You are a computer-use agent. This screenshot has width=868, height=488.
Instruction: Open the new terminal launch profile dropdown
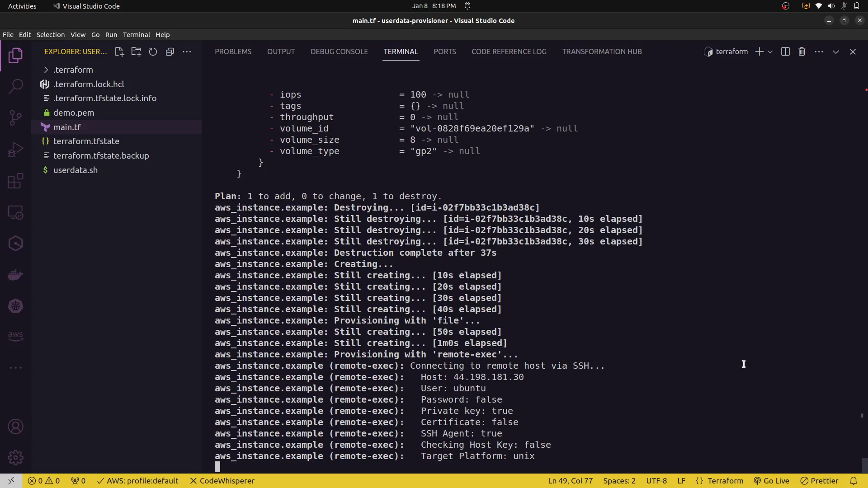pyautogui.click(x=770, y=52)
